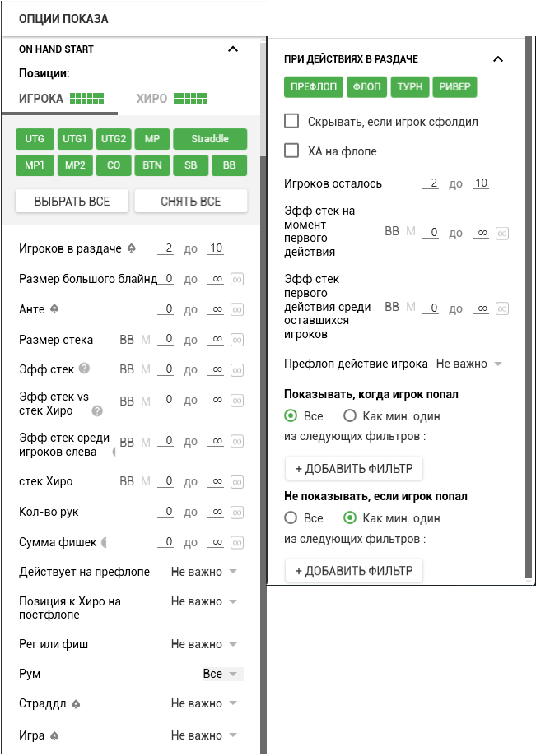Viewport: 536px width, 756px height.
Task: Switch to the ХИРО positions tab
Action: [172, 99]
